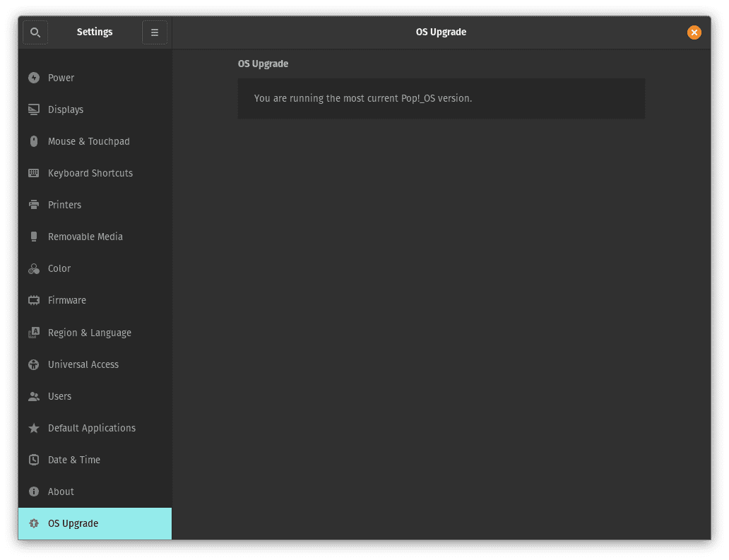Switch to the Color panel

[x=95, y=268]
